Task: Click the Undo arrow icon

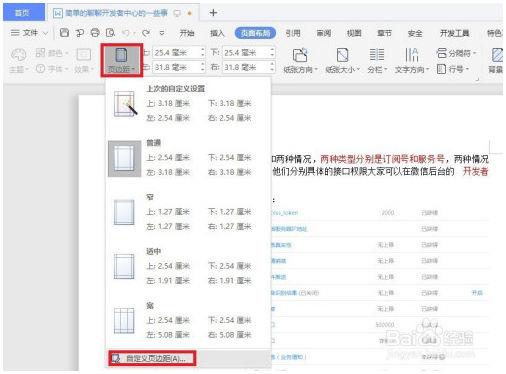Action: (x=126, y=33)
